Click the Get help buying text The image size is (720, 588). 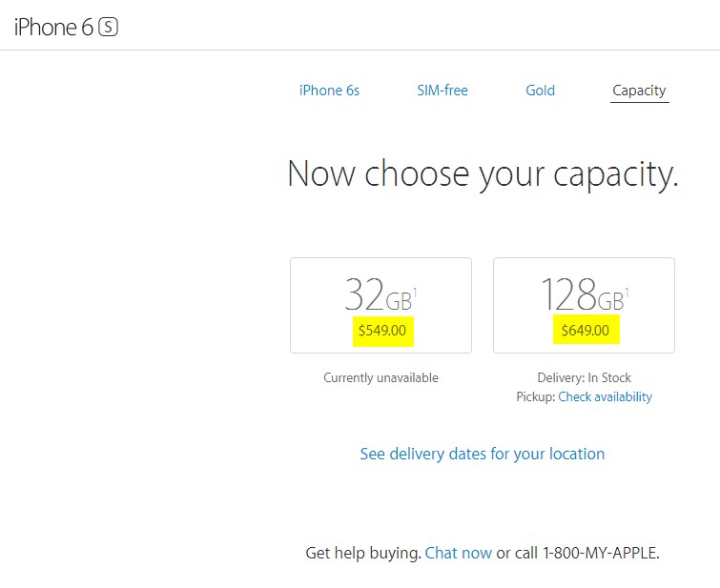pyautogui.click(x=362, y=553)
